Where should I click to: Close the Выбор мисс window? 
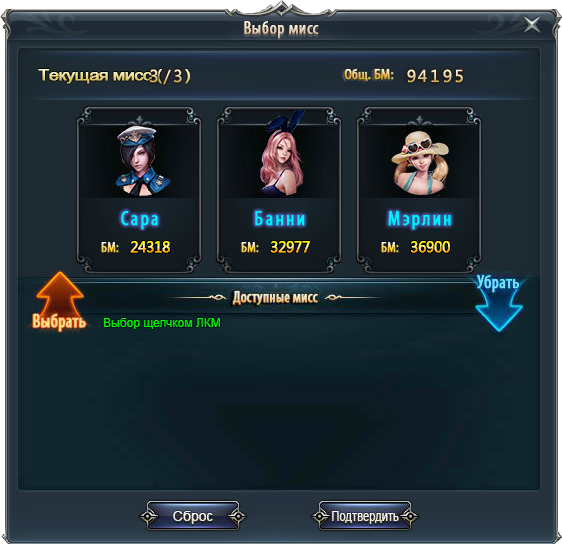(532, 25)
